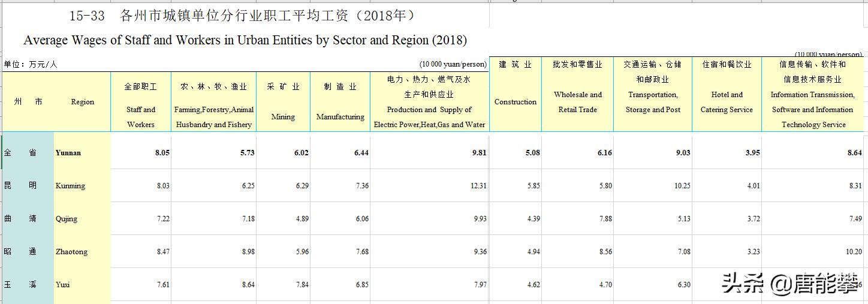This screenshot has width=868, height=304.
Task: Select the '全部职工 Staff and Workers' header
Action: click(x=141, y=102)
